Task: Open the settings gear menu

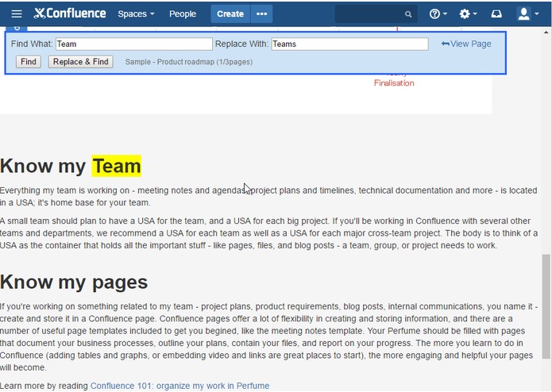Action: pos(468,13)
